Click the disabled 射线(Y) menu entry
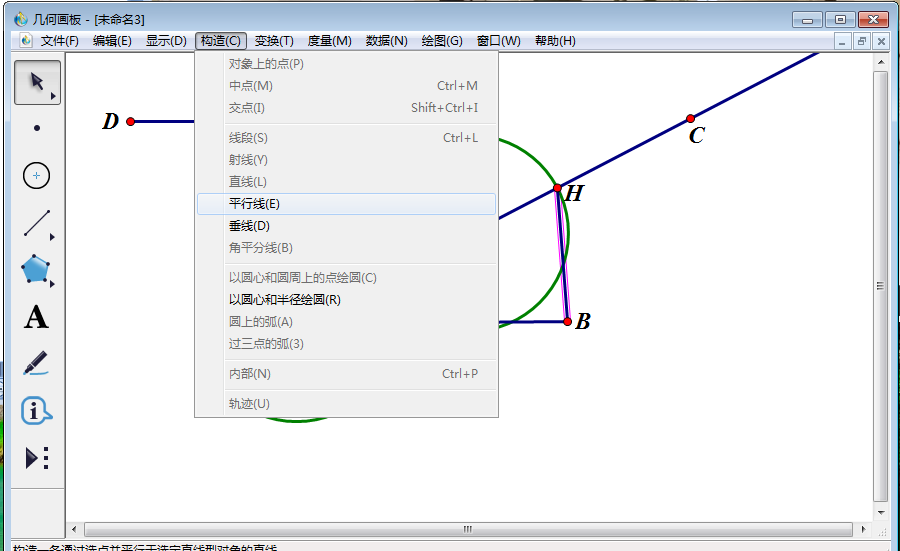This screenshot has width=900, height=551. coord(346,160)
